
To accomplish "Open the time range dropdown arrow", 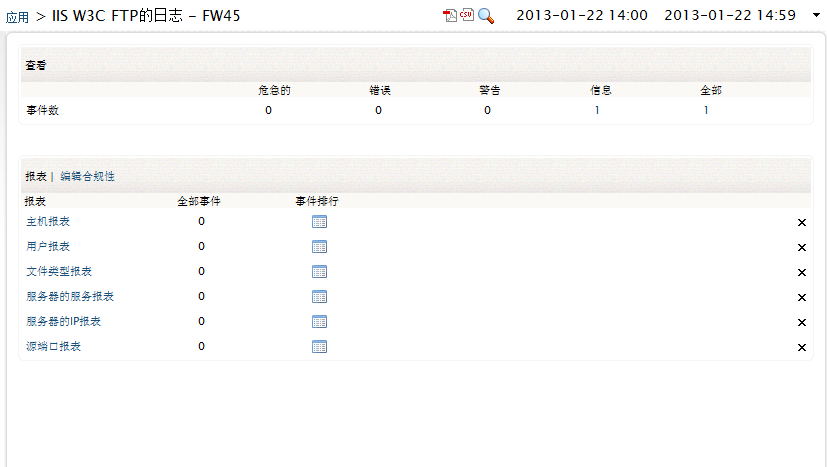I will pos(816,15).
